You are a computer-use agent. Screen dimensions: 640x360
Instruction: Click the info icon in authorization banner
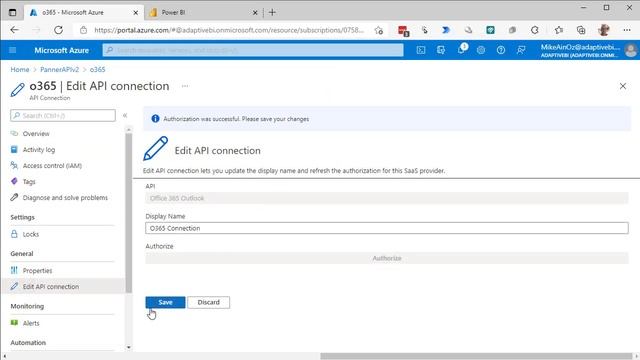click(x=156, y=119)
